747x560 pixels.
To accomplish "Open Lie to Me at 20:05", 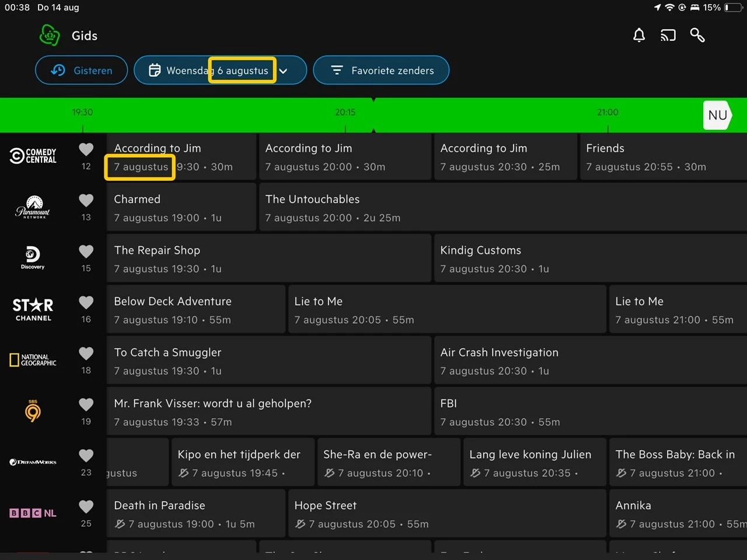I will 447,310.
